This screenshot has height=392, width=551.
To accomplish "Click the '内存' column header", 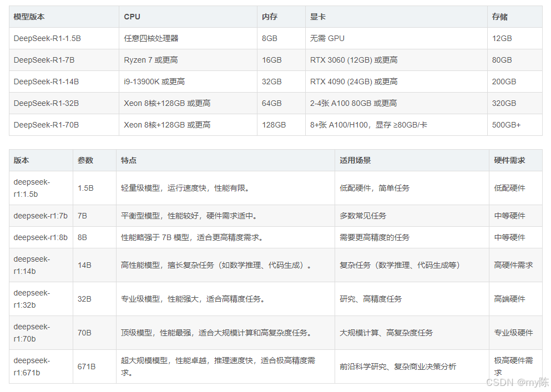I will [281, 17].
